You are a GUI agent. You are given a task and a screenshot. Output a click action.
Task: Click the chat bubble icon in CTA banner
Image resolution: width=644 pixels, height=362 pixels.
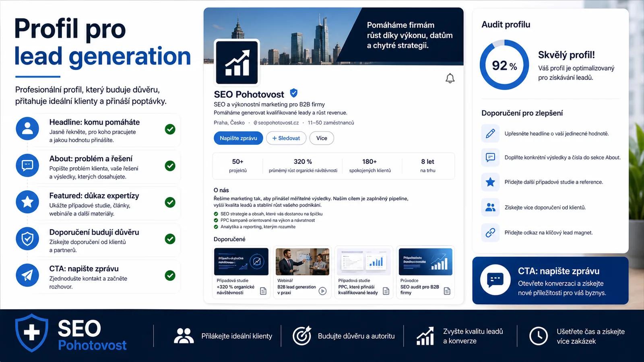pos(495,280)
